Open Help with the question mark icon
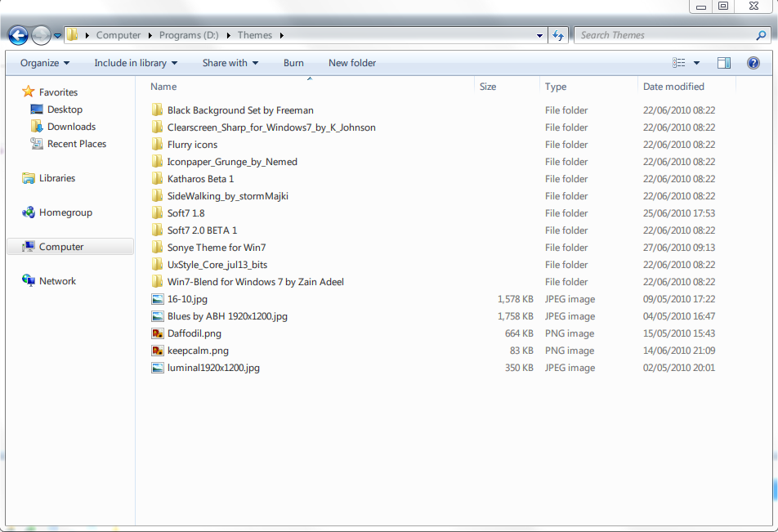The width and height of the screenshot is (778, 532). click(753, 63)
